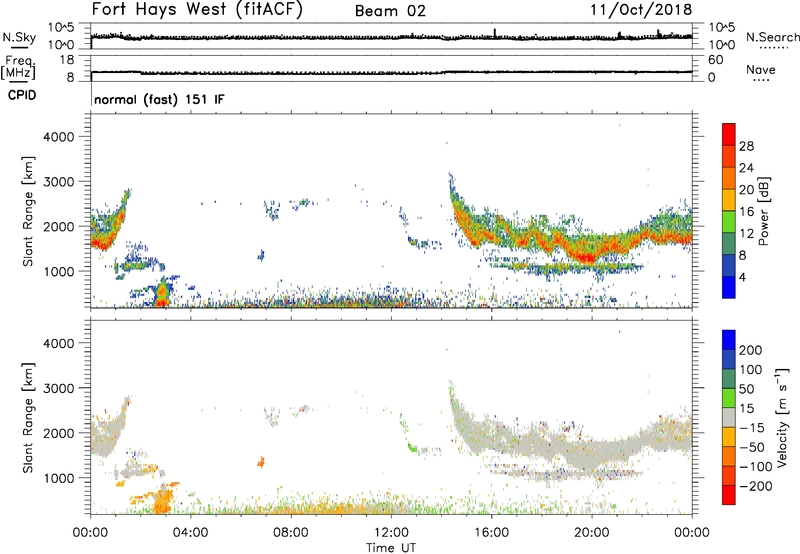The image size is (800, 554).
Task: Pick the 24–28 dB segment in the power colorbar
Action: click(729, 156)
